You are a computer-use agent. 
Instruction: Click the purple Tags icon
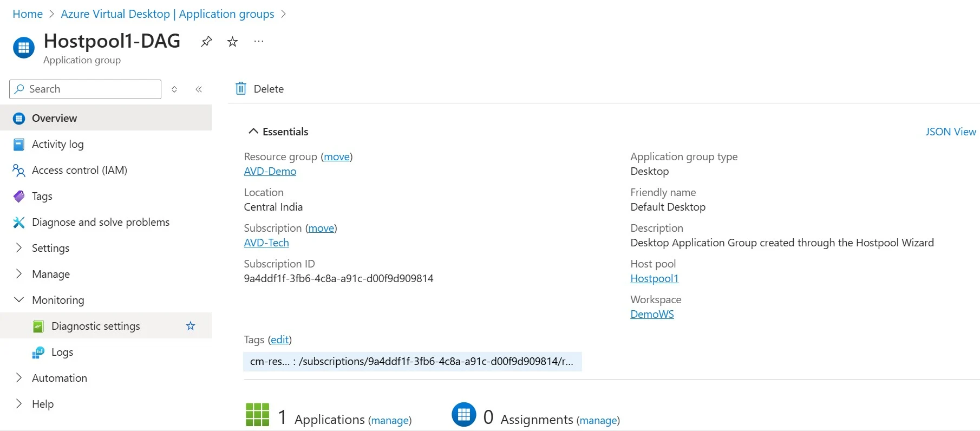[19, 197]
